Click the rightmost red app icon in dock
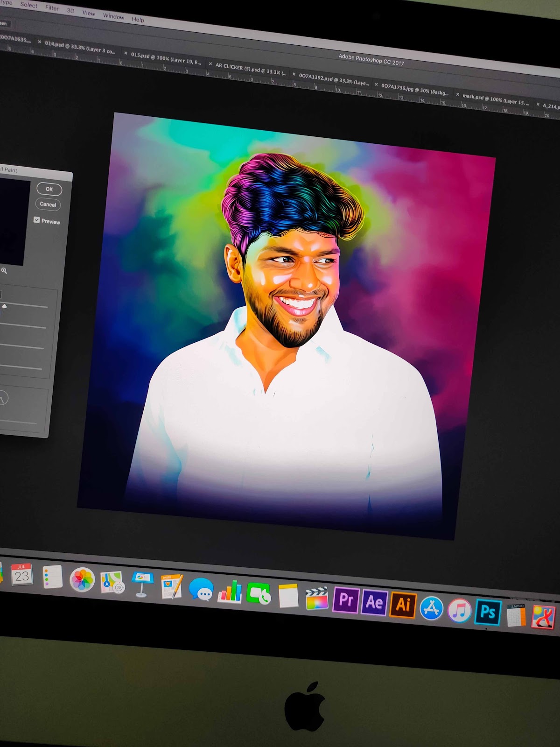Viewport: 560px width, 747px height. (544, 617)
